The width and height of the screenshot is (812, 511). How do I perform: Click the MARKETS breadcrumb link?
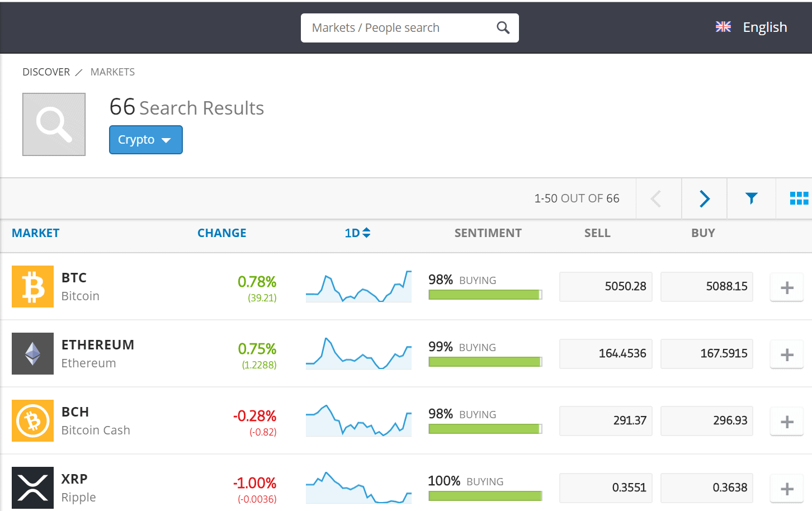click(112, 72)
